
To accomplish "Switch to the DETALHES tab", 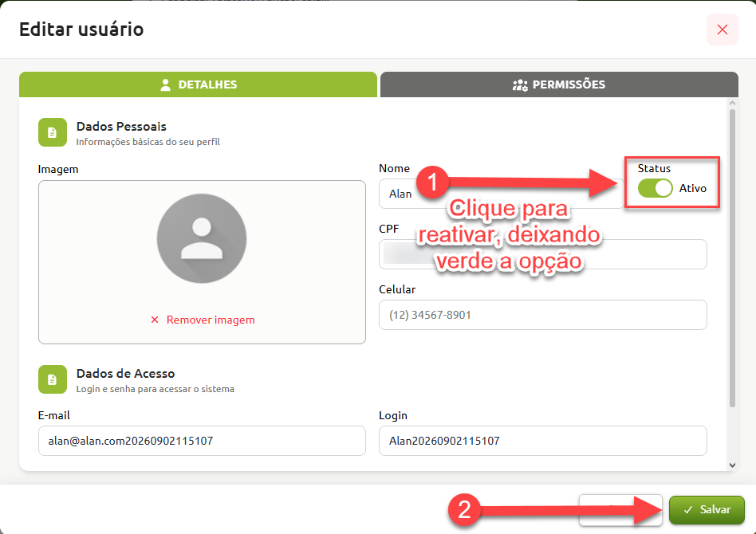I will point(198,84).
